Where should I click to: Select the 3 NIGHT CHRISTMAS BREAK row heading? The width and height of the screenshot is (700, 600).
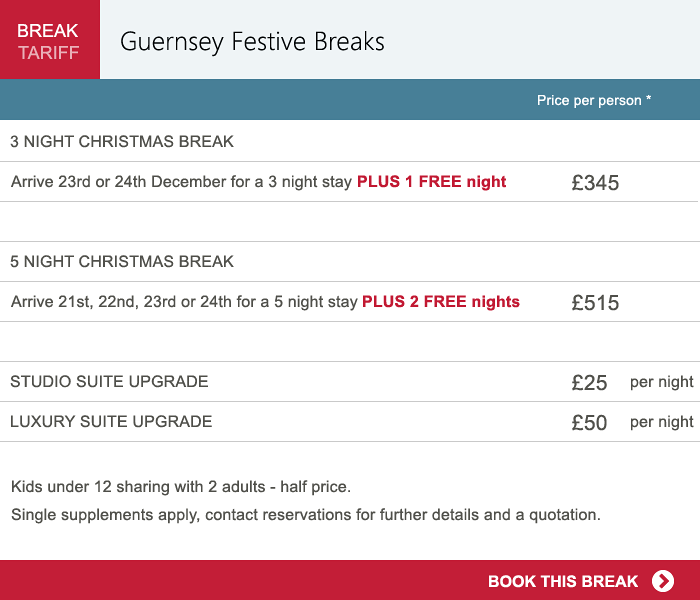coord(122,142)
